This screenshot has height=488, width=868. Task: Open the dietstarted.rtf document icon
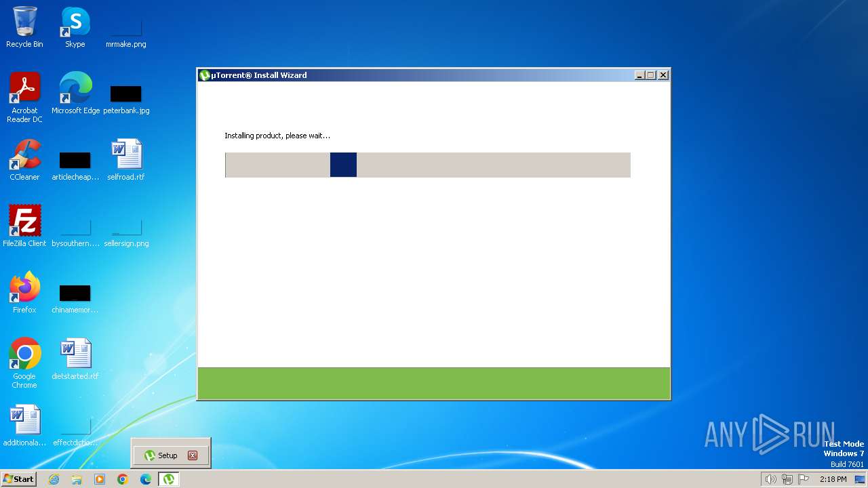click(x=75, y=359)
